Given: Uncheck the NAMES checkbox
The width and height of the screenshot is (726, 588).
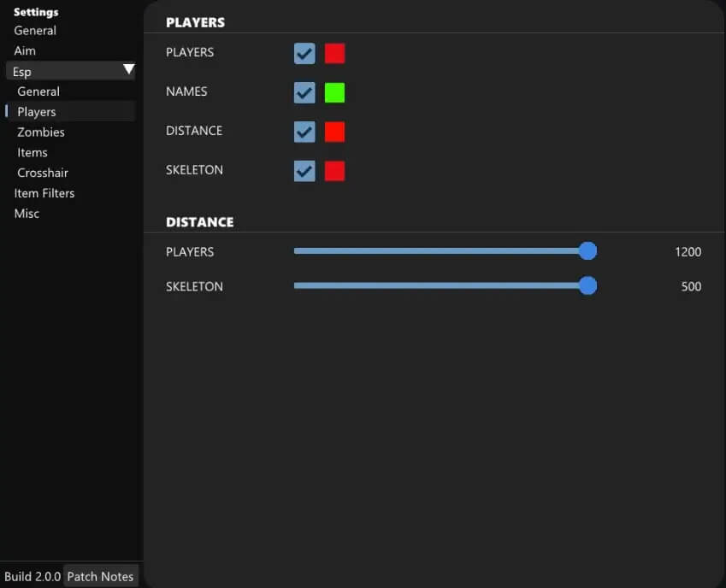Looking at the screenshot, I should [304, 92].
